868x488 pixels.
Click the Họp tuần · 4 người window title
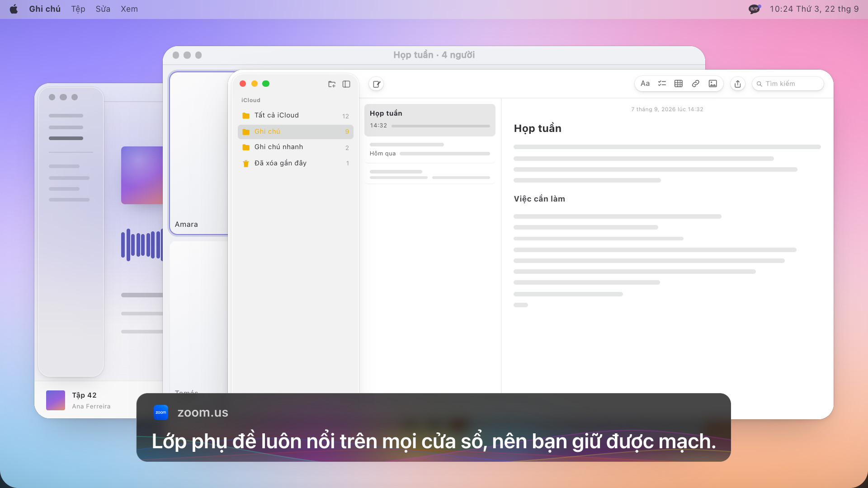[x=434, y=55]
